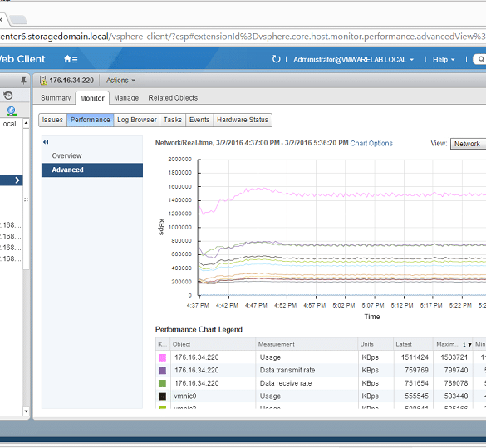This screenshot has height=448, width=486.
Task: Select the networking globe inventory icon
Action: click(x=12, y=111)
